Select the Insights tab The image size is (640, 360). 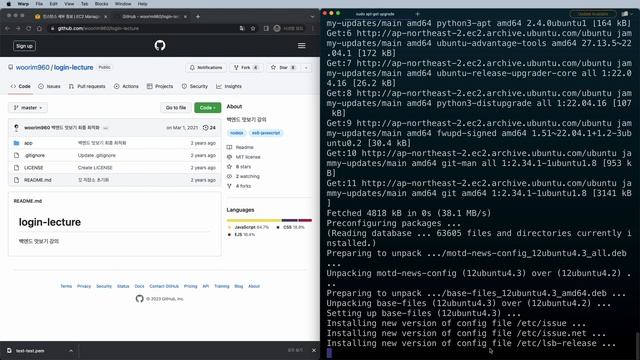coord(229,86)
